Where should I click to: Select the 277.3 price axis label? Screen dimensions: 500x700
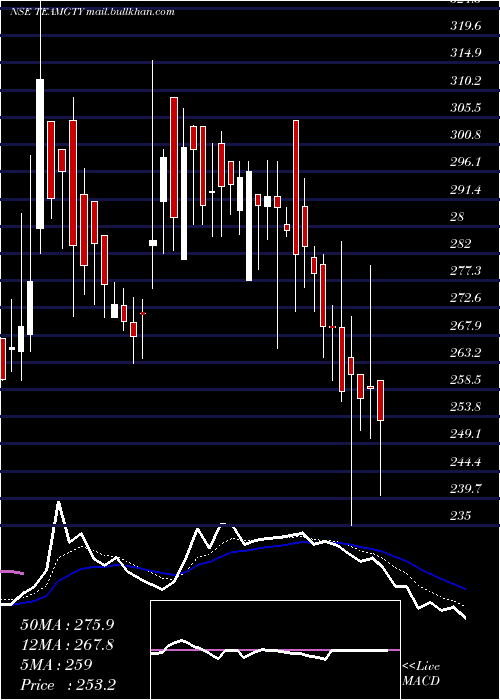pyautogui.click(x=466, y=271)
